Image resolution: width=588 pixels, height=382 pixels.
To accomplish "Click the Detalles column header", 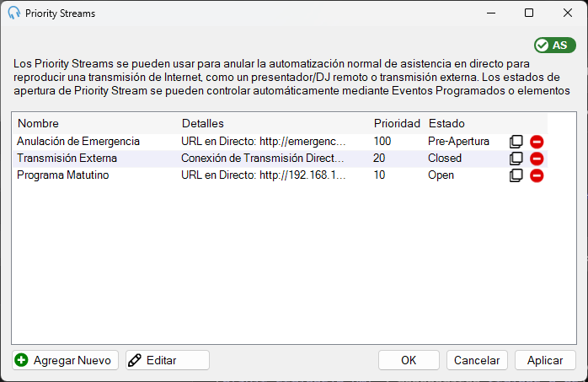I will click(x=203, y=123).
